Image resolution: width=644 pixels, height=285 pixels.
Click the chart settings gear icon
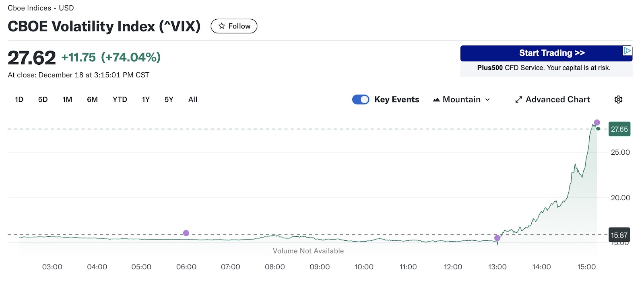coord(618,100)
